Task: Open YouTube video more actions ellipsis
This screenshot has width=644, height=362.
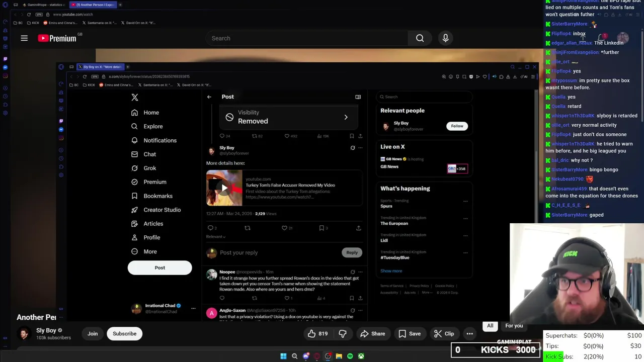Action: tap(469, 334)
